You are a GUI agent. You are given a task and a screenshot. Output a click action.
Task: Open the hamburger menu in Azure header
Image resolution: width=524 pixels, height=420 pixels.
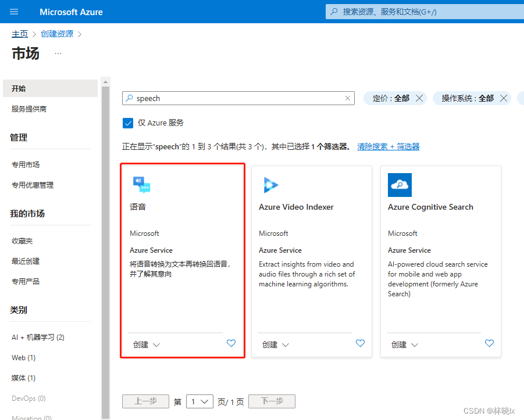14,12
